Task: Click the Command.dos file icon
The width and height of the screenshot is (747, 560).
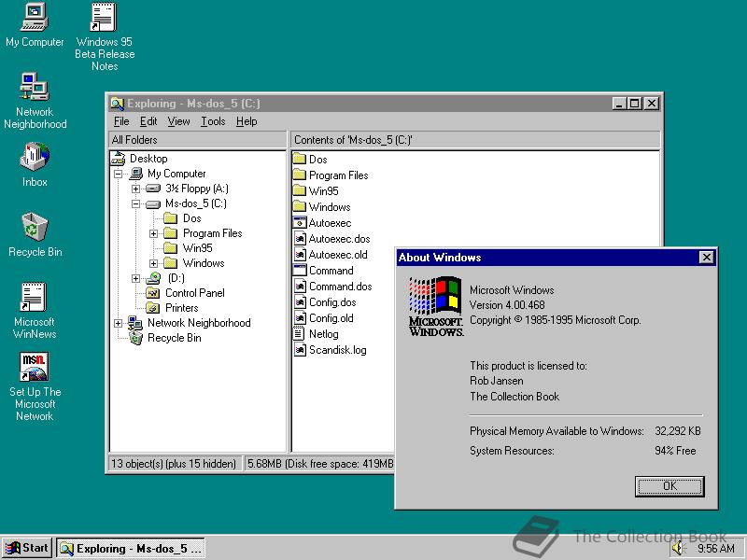Action: (299, 287)
